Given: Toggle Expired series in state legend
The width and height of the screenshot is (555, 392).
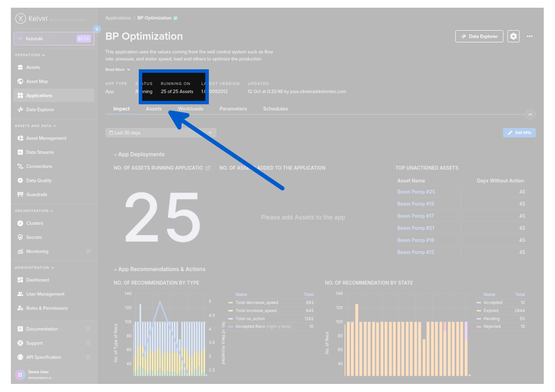Looking at the screenshot, I should pyautogui.click(x=491, y=311).
